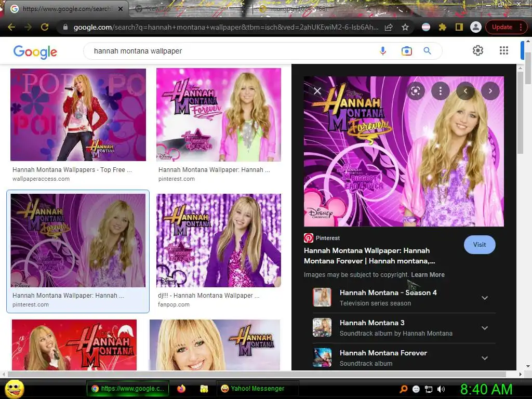
Task: Click the 'fanpop.com' source text
Action: point(174,304)
